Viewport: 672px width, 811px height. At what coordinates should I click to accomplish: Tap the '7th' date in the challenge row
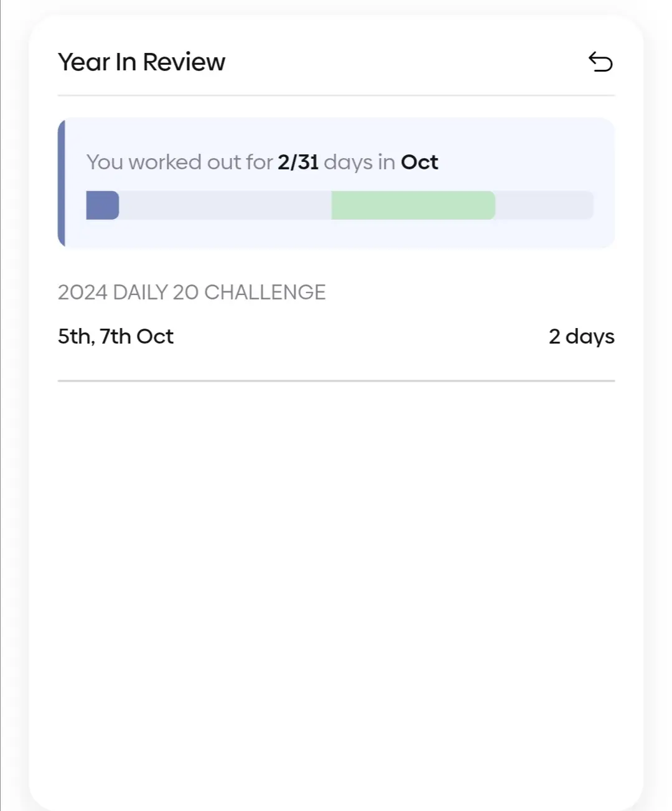[x=115, y=337]
